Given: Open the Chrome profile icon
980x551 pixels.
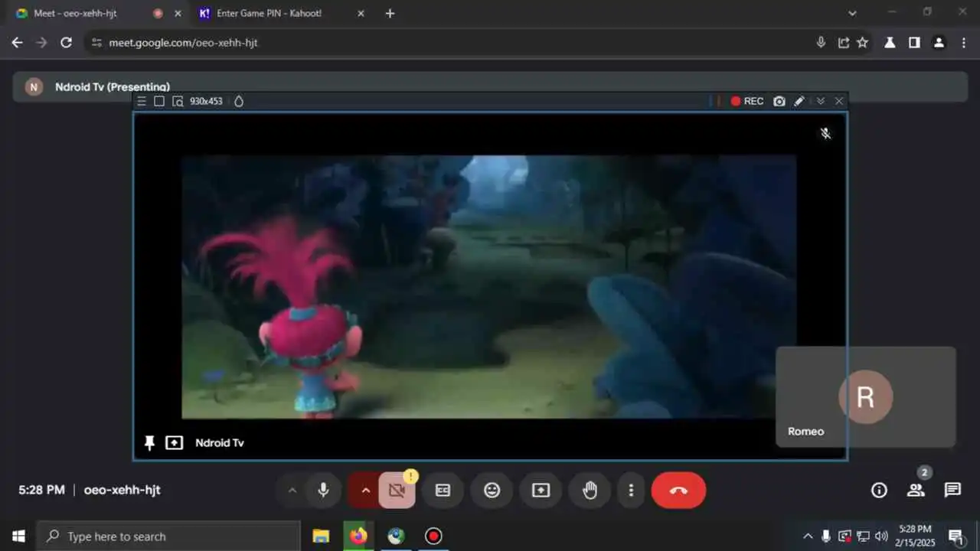Looking at the screenshot, I should (x=939, y=43).
